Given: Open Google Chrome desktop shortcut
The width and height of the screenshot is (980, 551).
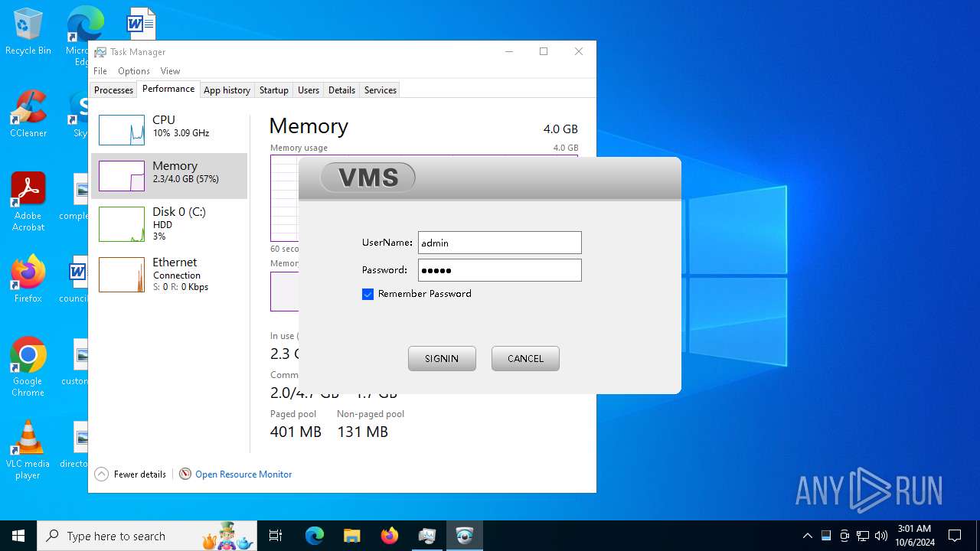Looking at the screenshot, I should pos(28,367).
